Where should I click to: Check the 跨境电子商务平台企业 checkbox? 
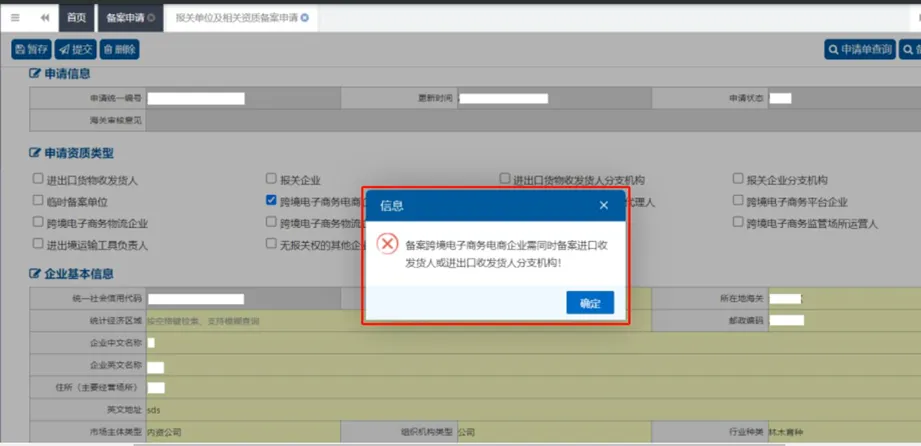(738, 201)
